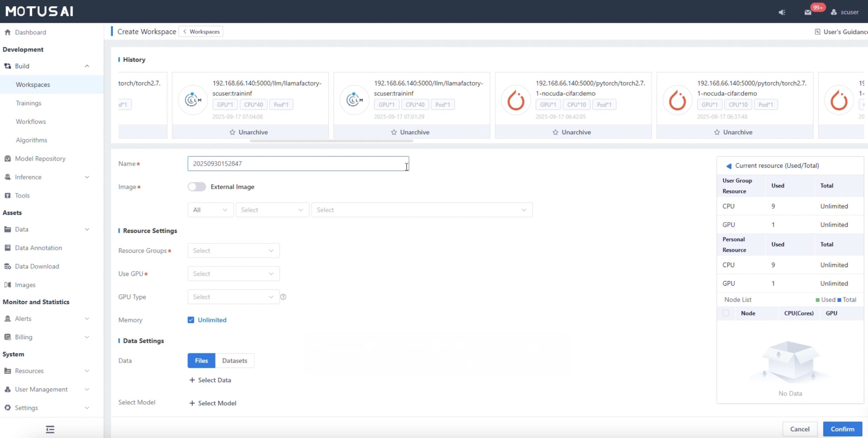
Task: Click the mute speaker icon in header
Action: point(782,12)
